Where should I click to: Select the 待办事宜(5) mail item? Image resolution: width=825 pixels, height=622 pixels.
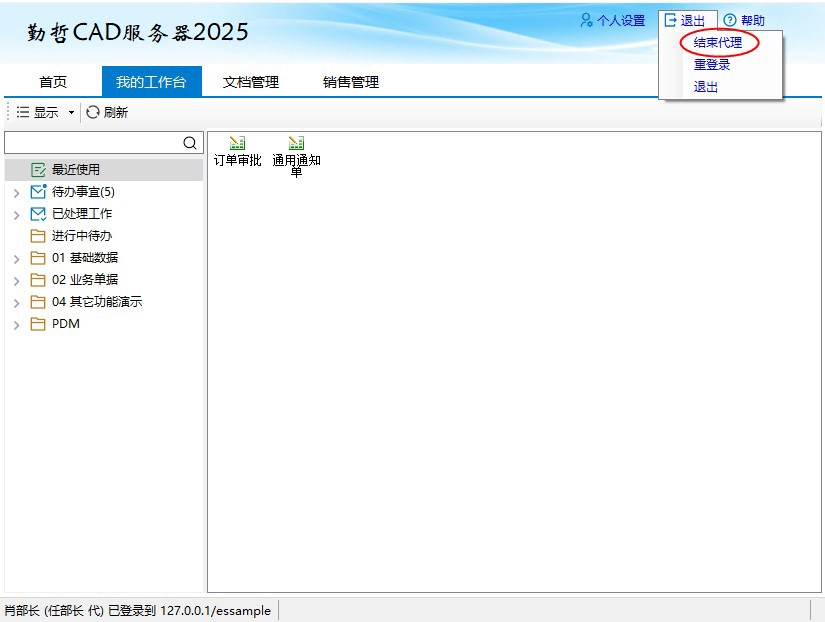[82, 192]
